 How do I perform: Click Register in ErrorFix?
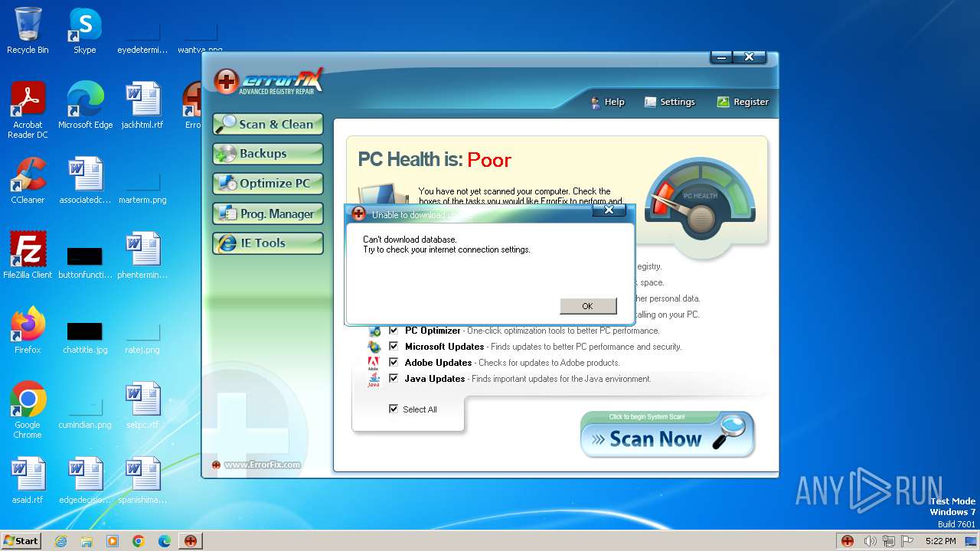pyautogui.click(x=743, y=102)
